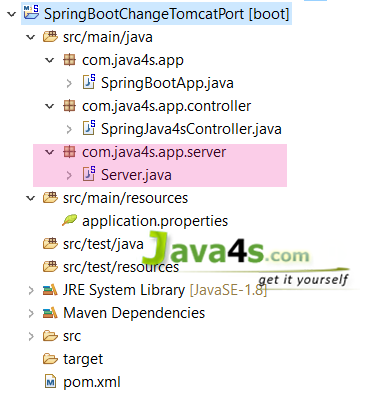Screen dimensions: 379x401
Task: Select com.java4s.app package label
Action: (x=133, y=61)
